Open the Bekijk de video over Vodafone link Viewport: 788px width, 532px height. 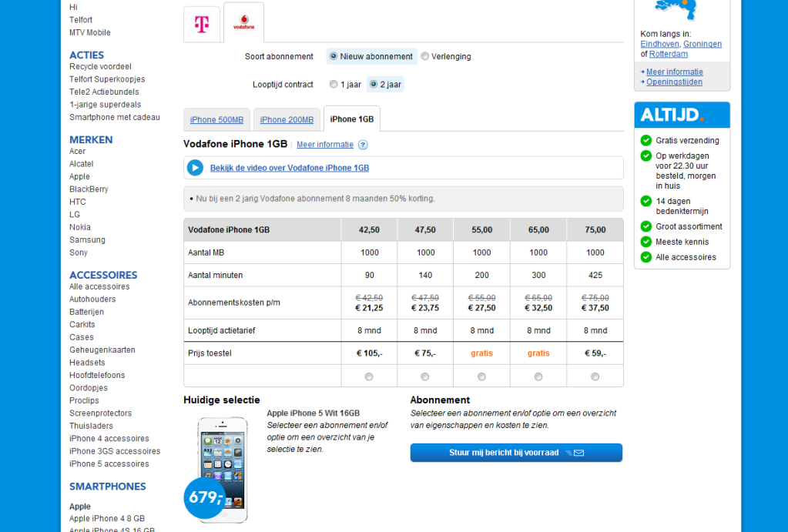pos(290,168)
